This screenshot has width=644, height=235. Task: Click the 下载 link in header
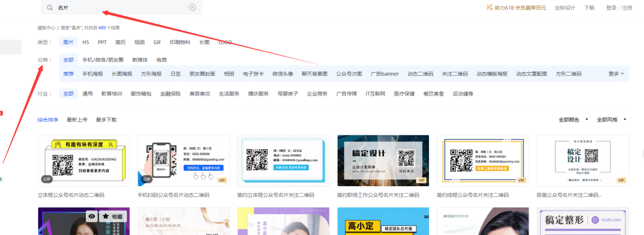click(x=589, y=8)
